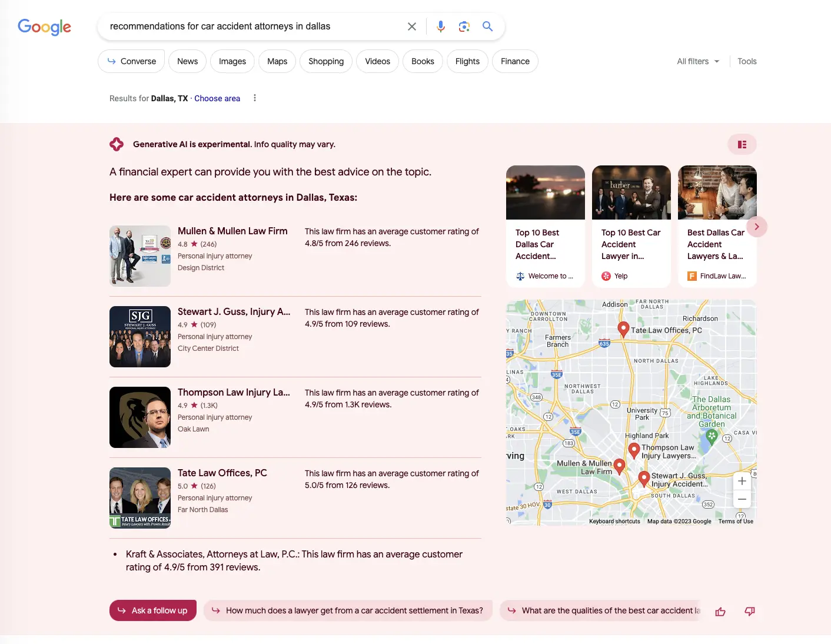Click 'Design District' under Mullen & Mullen
831x644 pixels.
click(x=201, y=268)
